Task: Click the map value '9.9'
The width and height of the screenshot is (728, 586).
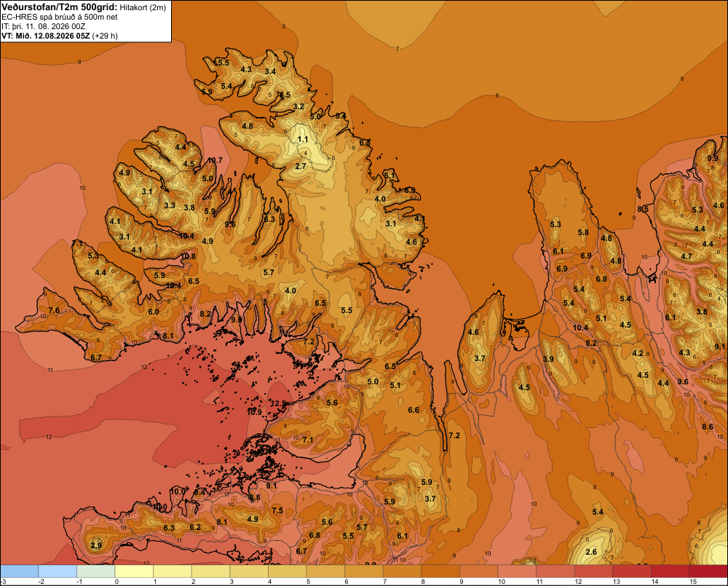Action: [713, 159]
